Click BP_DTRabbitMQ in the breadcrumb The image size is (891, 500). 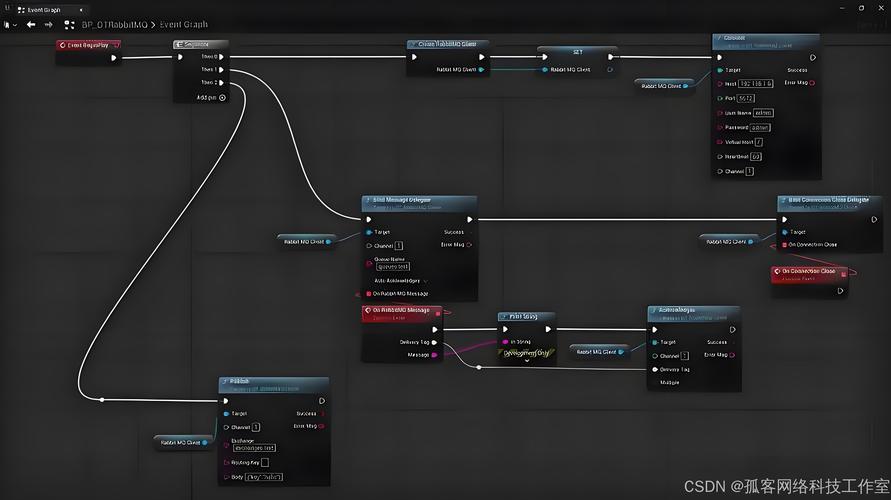point(114,24)
